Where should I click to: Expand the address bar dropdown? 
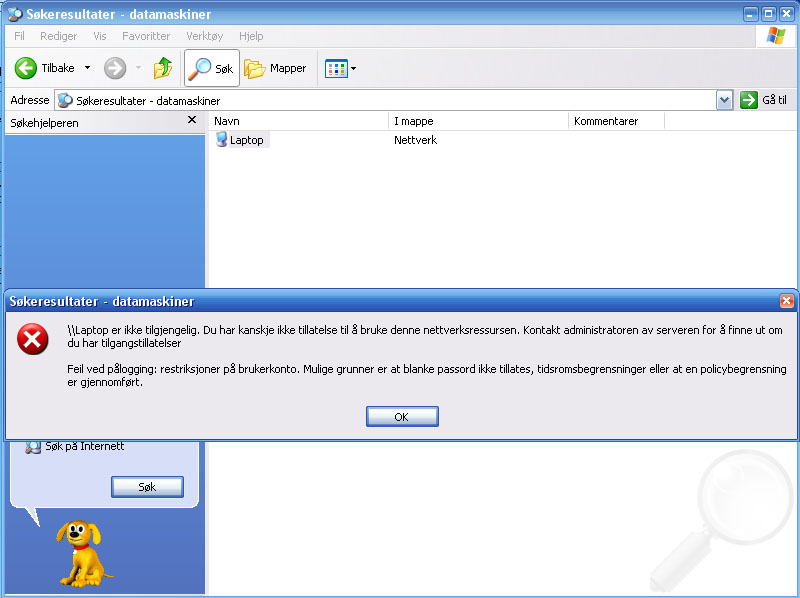724,100
